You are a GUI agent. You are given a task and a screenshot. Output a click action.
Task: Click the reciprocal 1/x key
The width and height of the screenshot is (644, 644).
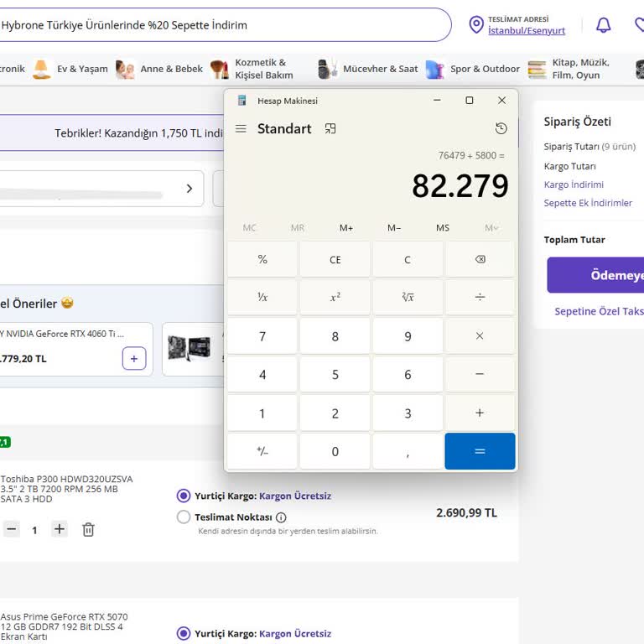[x=262, y=297]
